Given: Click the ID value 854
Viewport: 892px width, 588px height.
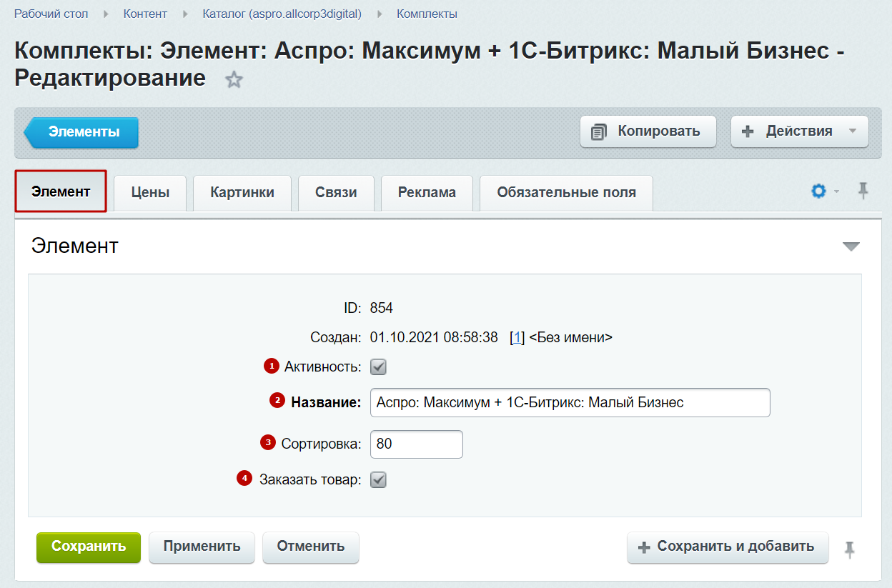Looking at the screenshot, I should 382,309.
